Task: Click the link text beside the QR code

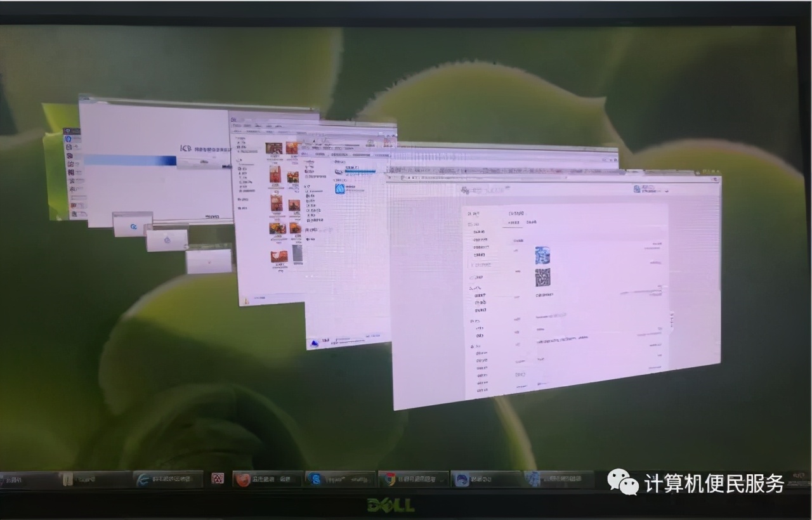Action: [546, 295]
